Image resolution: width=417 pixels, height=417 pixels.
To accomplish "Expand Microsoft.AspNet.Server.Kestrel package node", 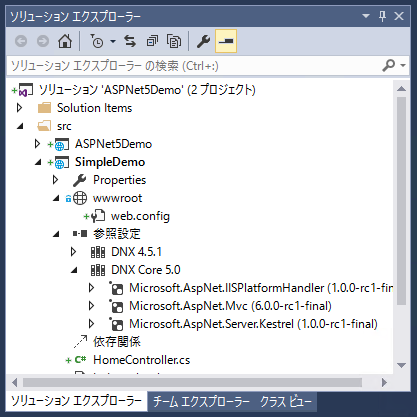I will (x=91, y=324).
